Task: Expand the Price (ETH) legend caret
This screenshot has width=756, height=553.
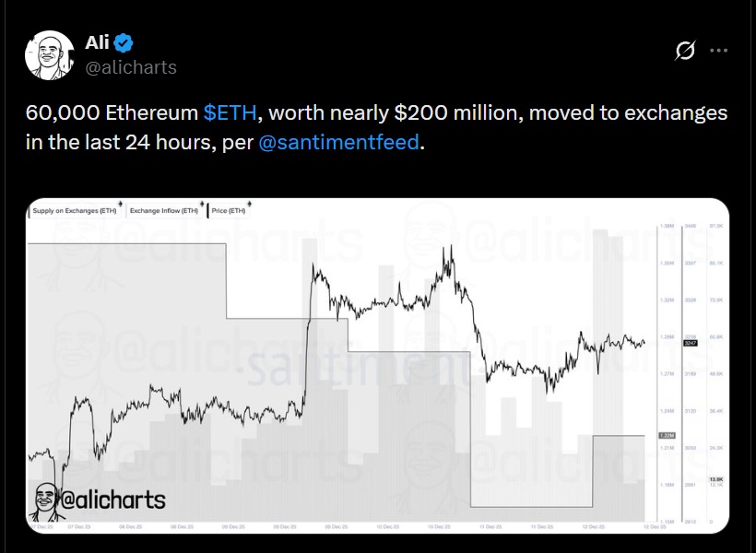Action: [x=249, y=204]
